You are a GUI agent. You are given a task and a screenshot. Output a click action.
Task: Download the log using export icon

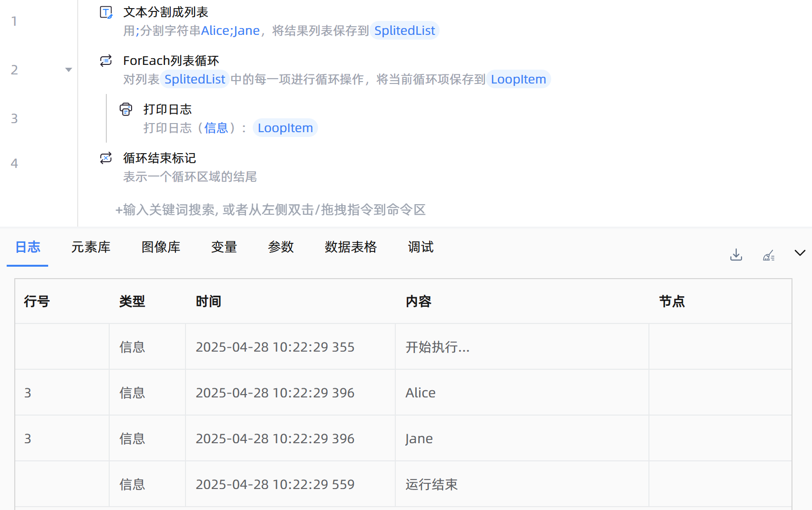[736, 255]
